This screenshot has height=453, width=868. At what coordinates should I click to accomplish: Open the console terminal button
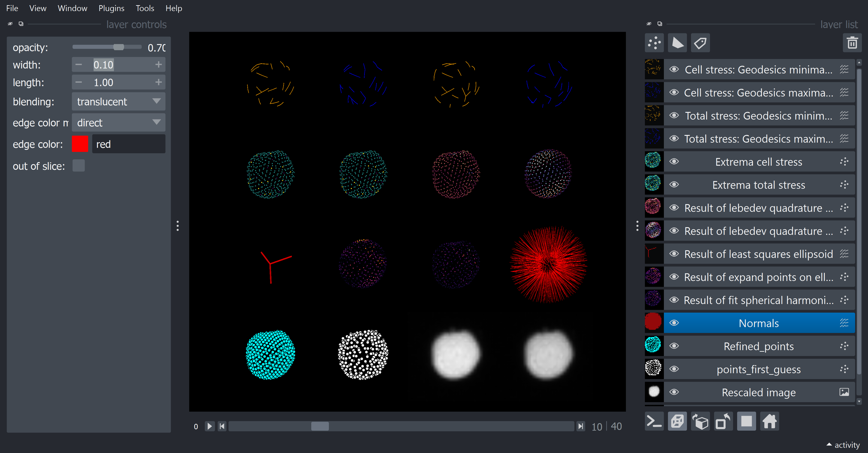tap(654, 421)
